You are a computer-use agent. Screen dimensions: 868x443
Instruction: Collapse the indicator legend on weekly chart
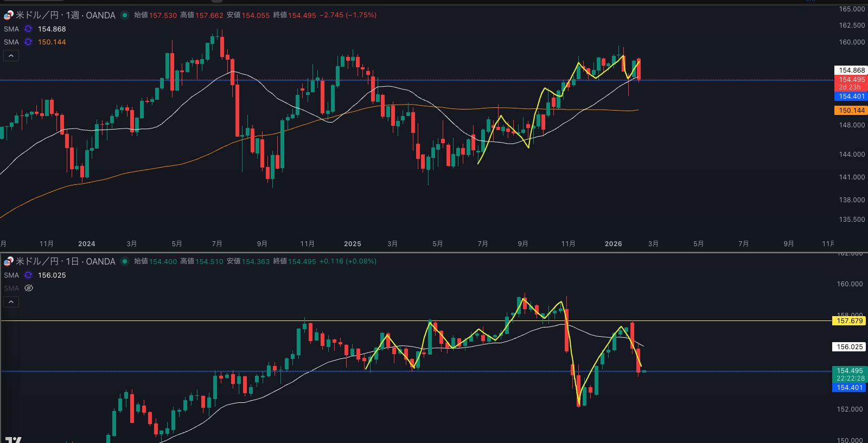11,56
